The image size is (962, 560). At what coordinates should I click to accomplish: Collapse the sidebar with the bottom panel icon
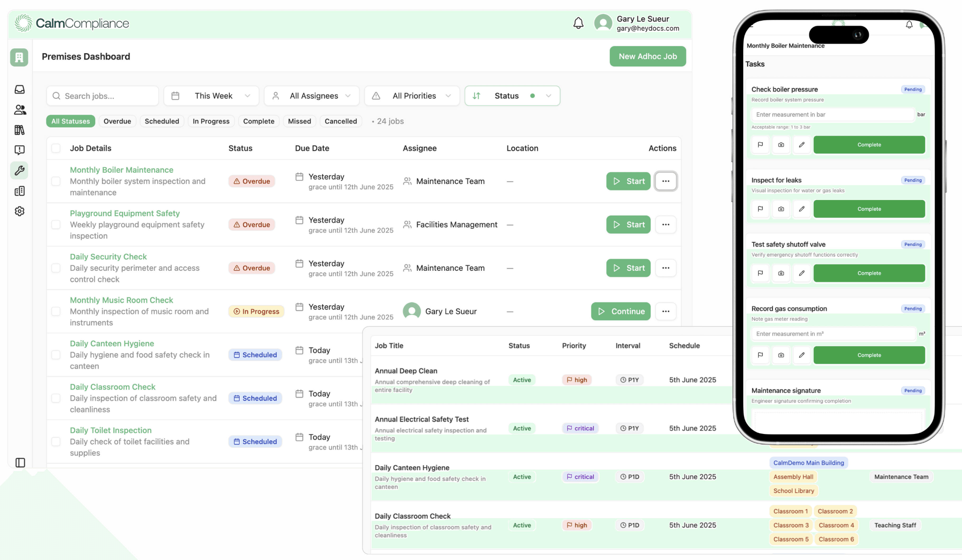pos(20,462)
